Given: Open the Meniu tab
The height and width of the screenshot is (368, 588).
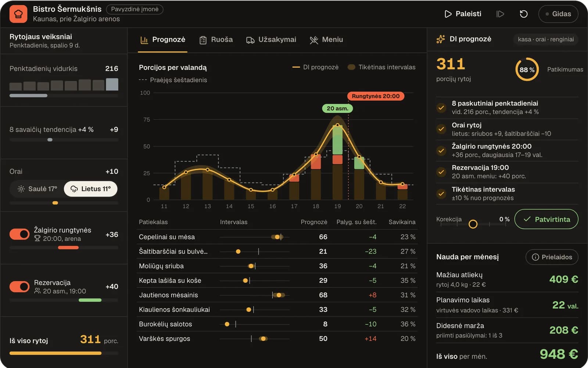Looking at the screenshot, I should (326, 40).
